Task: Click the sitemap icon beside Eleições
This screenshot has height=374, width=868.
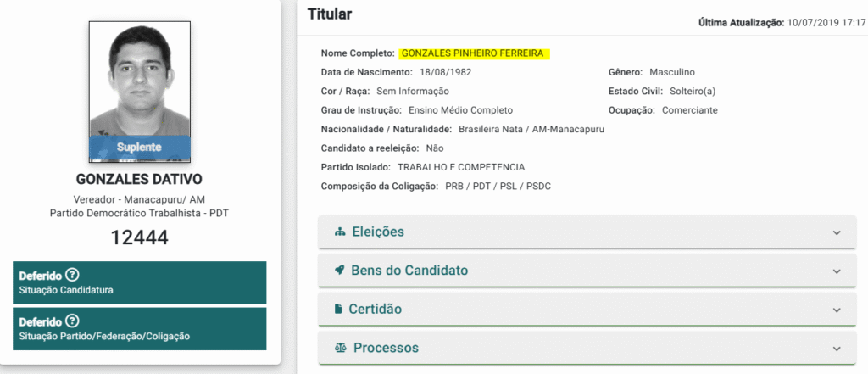Action: pos(340,232)
